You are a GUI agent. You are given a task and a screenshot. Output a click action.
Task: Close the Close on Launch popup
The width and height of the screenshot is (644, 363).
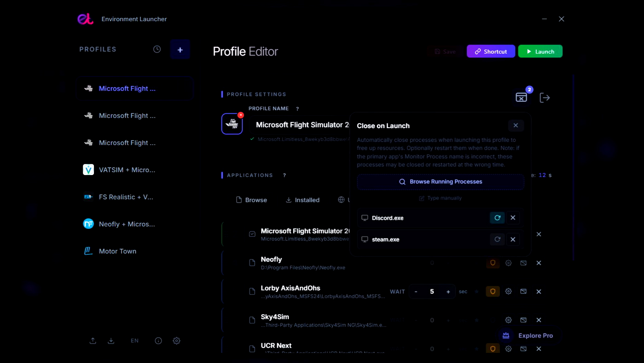[x=516, y=125]
